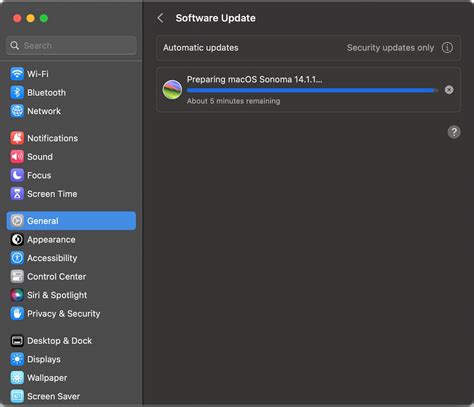Open the help question mark button

(x=454, y=132)
